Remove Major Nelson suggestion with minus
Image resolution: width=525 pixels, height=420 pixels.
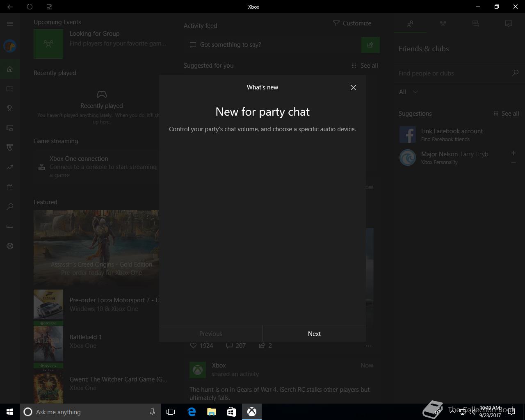coord(513,163)
